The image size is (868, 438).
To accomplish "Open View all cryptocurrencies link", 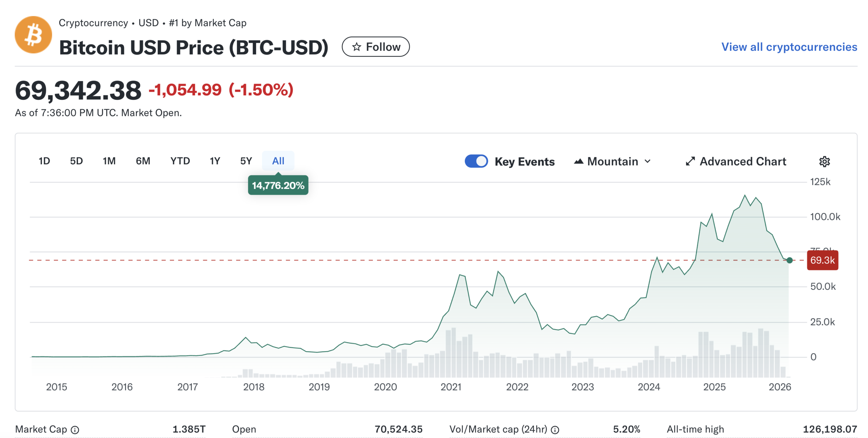I will (789, 47).
